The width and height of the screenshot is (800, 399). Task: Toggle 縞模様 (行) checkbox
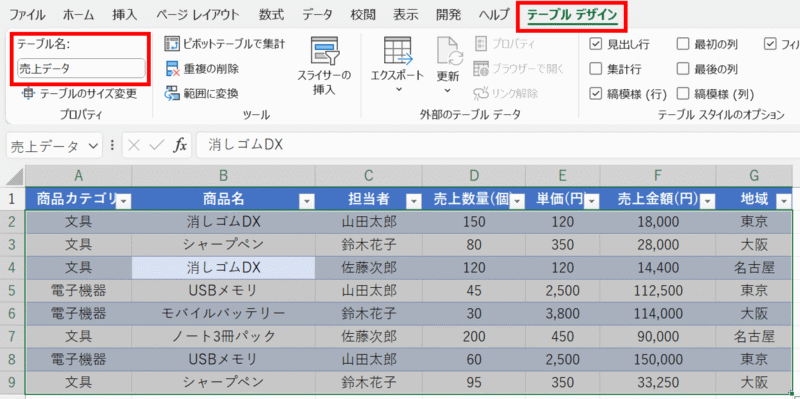(595, 93)
